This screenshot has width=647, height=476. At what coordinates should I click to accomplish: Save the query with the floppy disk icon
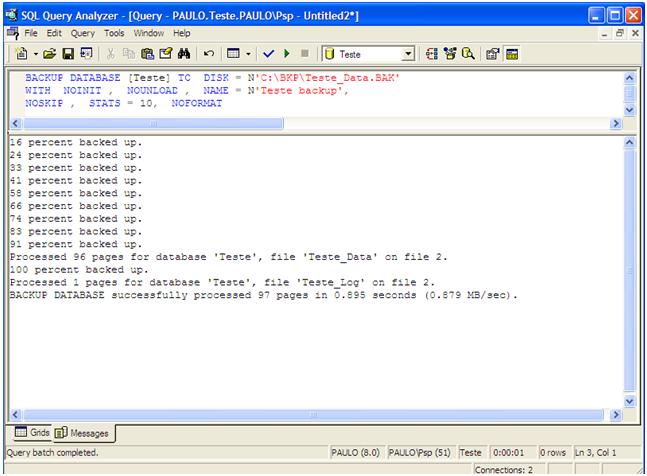click(67, 53)
